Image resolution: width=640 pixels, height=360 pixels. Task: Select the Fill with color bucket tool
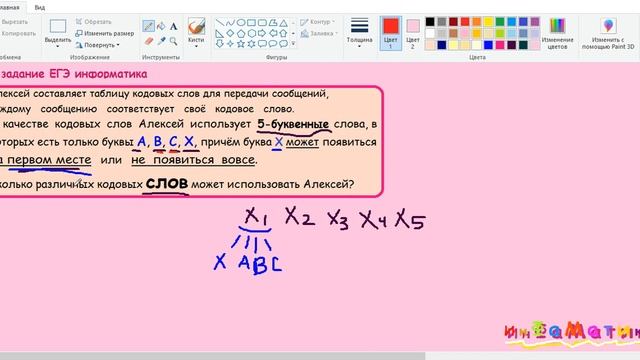161,26
